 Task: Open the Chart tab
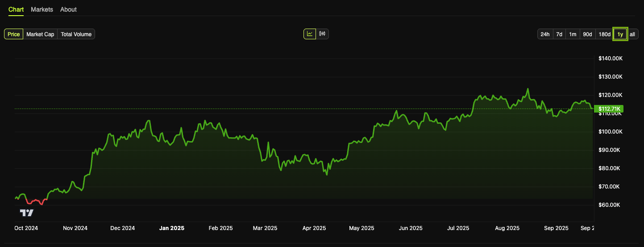pyautogui.click(x=16, y=9)
